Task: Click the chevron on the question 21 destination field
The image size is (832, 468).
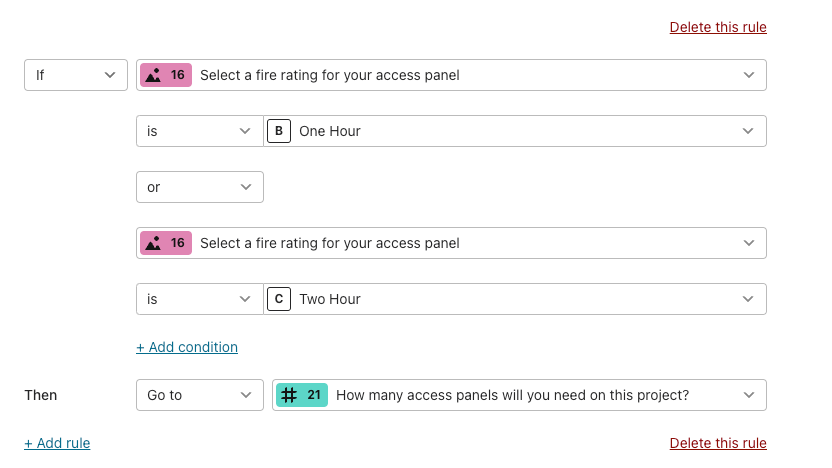Action: [x=749, y=395]
